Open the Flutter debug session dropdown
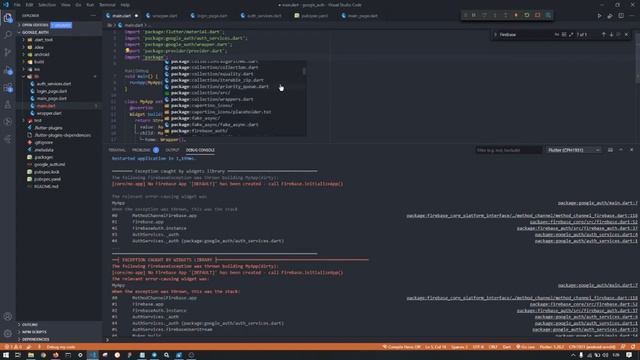The width and height of the screenshot is (640, 360). [x=573, y=150]
